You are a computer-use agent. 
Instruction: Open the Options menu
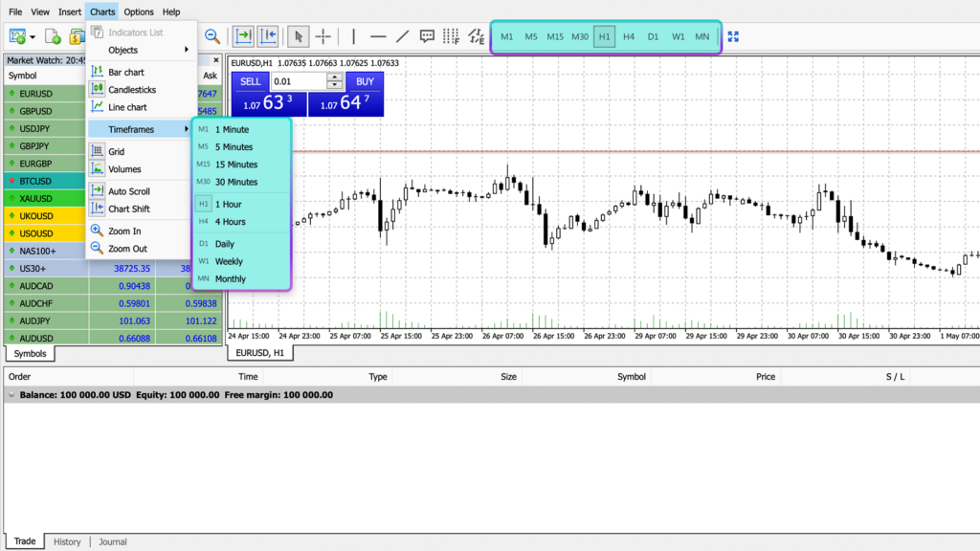139,11
